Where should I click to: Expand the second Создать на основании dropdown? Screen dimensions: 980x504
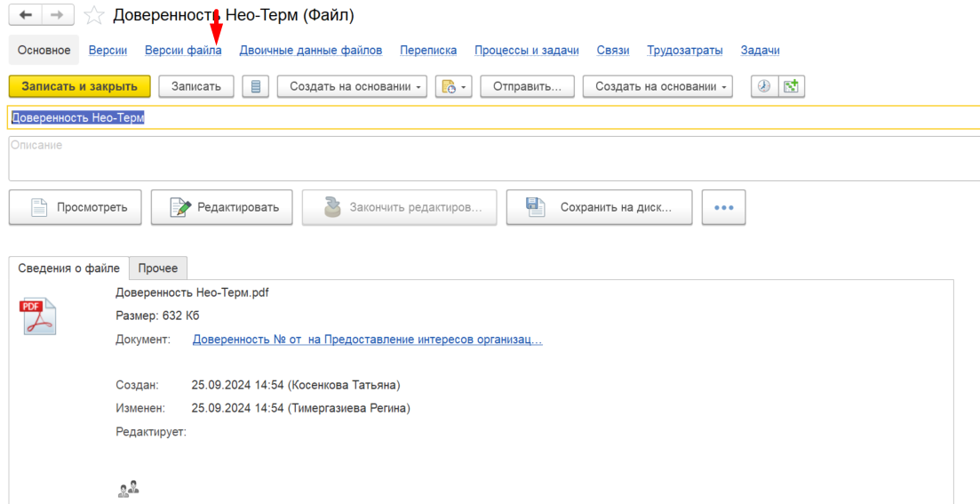[657, 86]
